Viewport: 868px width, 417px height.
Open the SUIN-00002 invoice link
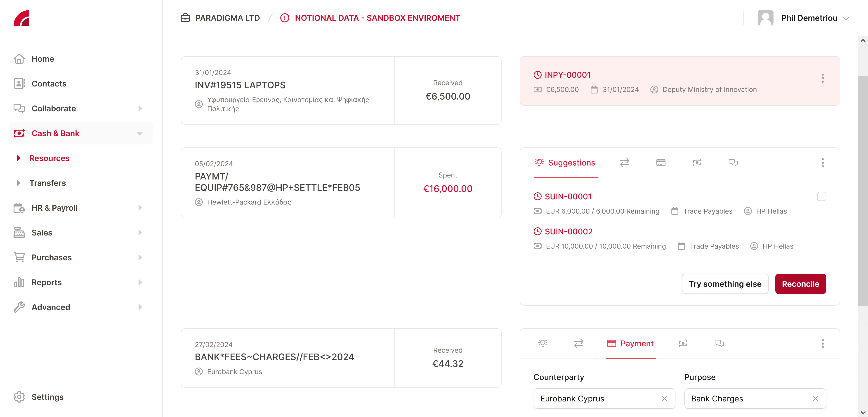pyautogui.click(x=568, y=232)
